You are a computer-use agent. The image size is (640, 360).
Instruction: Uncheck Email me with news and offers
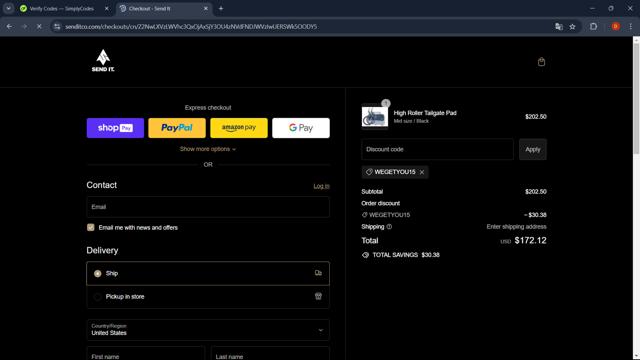point(91,227)
